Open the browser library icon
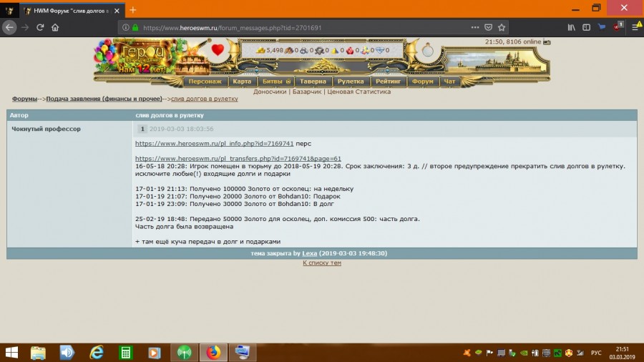The image size is (644, 362). [571, 27]
